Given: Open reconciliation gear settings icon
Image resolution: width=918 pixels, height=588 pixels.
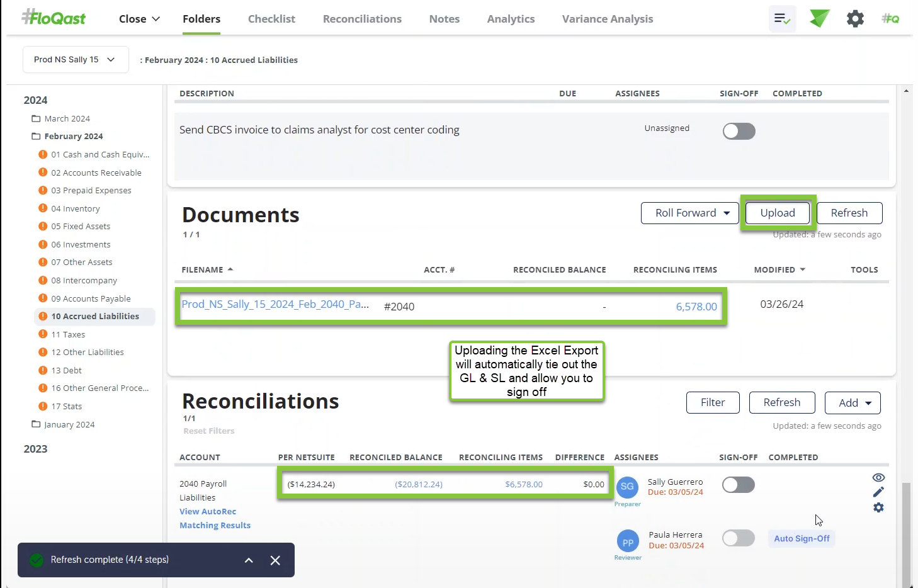Looking at the screenshot, I should pyautogui.click(x=878, y=507).
